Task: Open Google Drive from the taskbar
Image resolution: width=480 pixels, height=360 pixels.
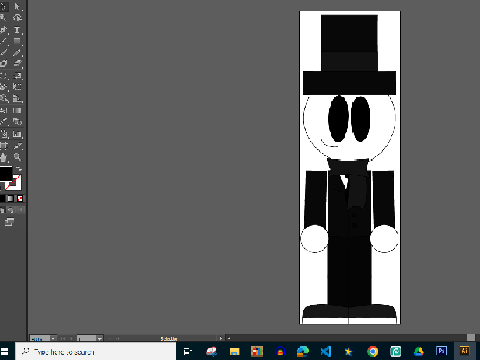Action: click(x=419, y=351)
